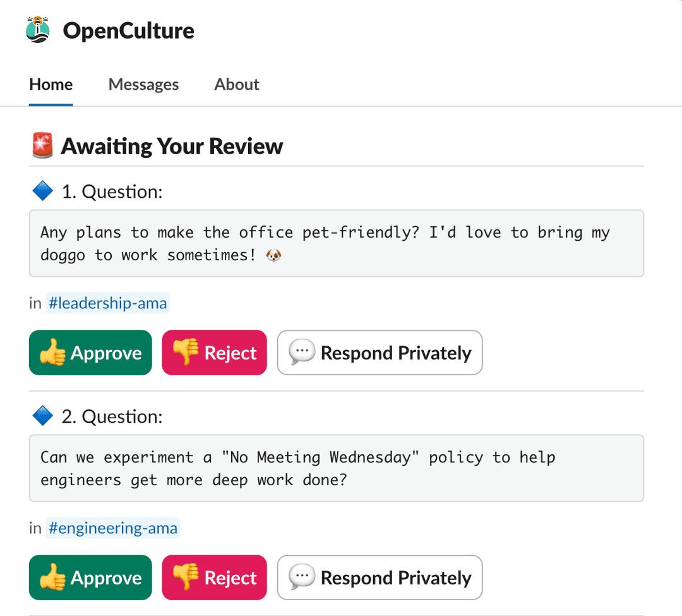Image resolution: width=682 pixels, height=616 pixels.
Task: Reject the No Meeting Wednesday question
Action: pyautogui.click(x=214, y=577)
